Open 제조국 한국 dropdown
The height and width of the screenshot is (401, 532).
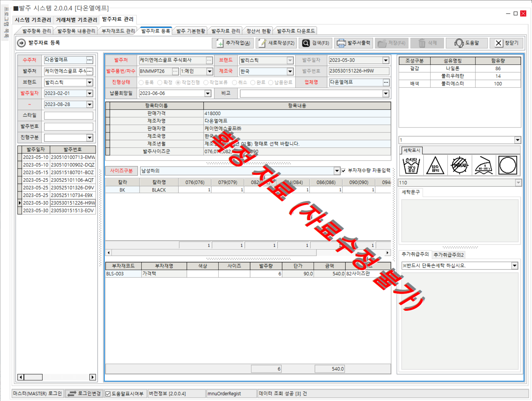pyautogui.click(x=290, y=71)
